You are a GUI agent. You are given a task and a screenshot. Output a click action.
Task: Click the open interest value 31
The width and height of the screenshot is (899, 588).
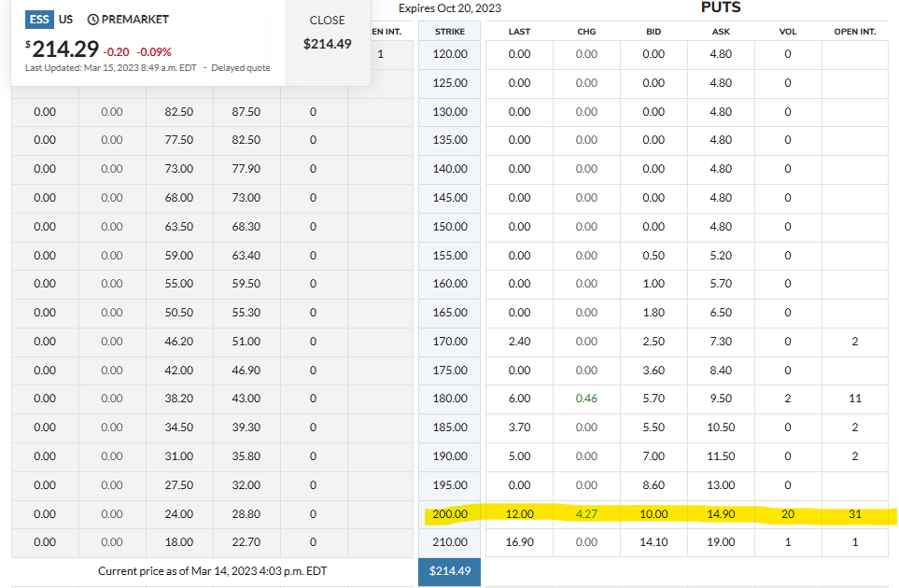pos(854,514)
